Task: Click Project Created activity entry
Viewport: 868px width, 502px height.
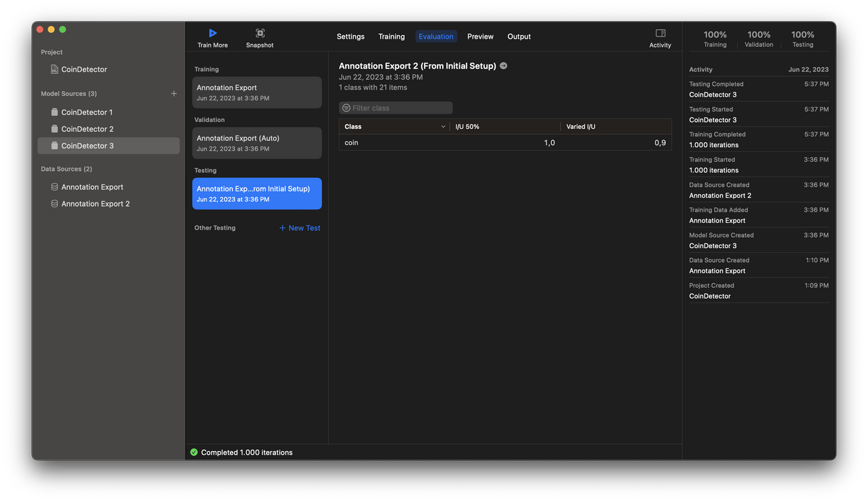Action: (759, 291)
